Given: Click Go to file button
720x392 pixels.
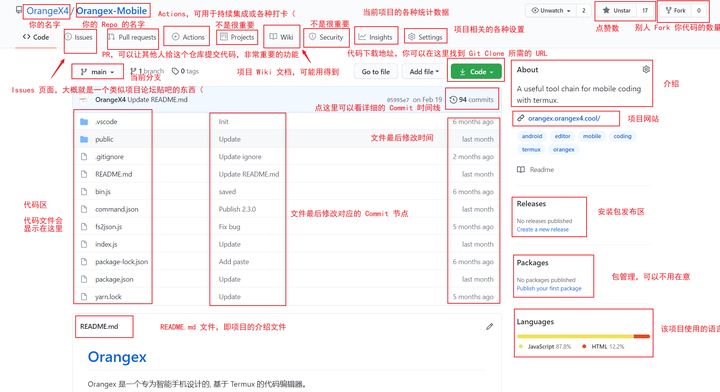Looking at the screenshot, I should (x=376, y=72).
